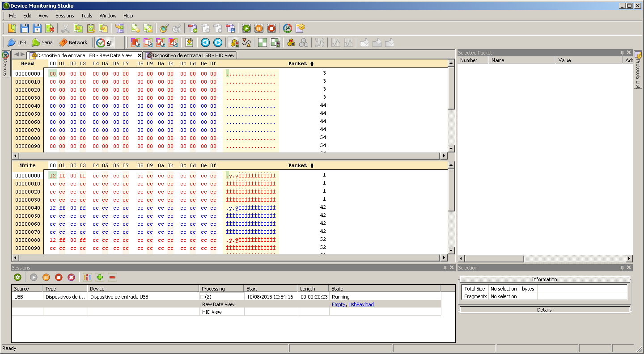644x354 pixels.
Task: Click the Selected Packet horizontal scrollbar thumb
Action: [x=494, y=259]
